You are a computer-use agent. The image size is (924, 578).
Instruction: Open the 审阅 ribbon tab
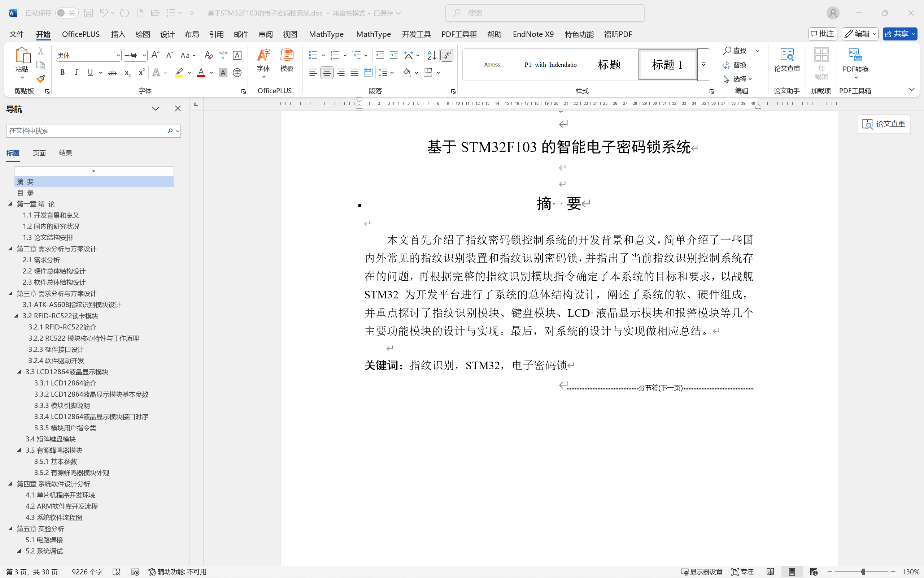265,34
